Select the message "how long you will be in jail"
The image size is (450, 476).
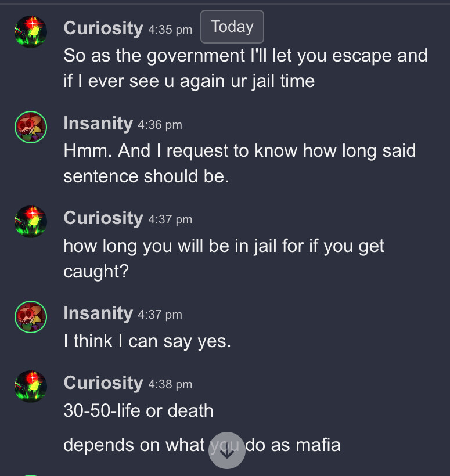click(224, 258)
